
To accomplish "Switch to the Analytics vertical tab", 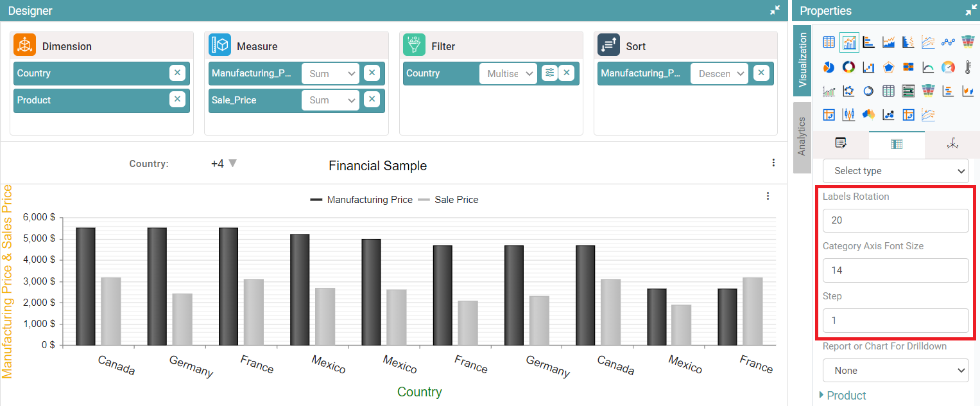I will tap(802, 136).
